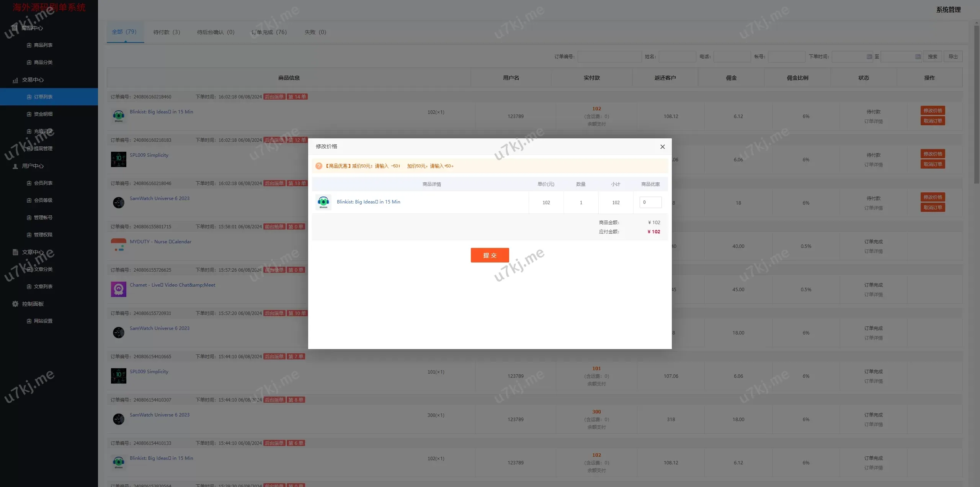The width and height of the screenshot is (980, 487).
Task: Click the 订单编号 search input field
Action: coord(609,57)
